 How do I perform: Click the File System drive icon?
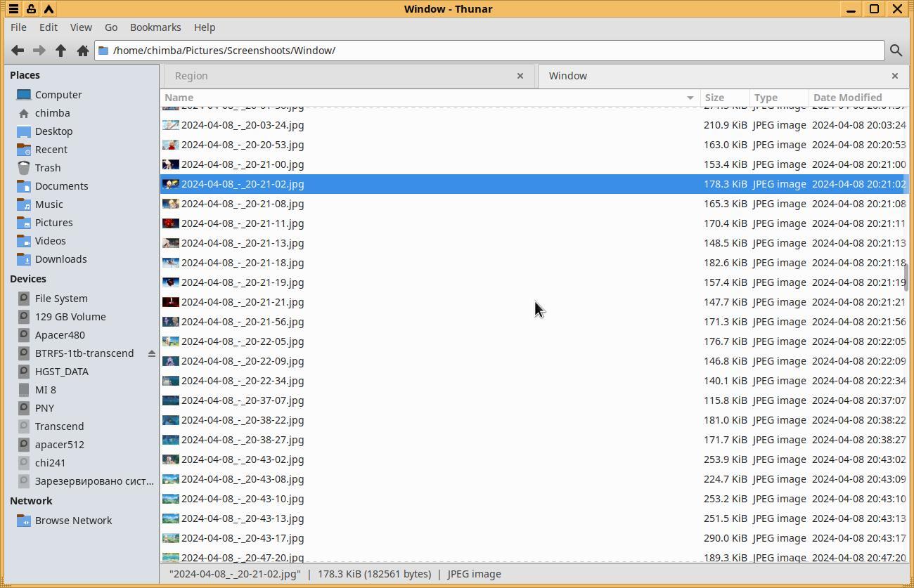click(24, 299)
